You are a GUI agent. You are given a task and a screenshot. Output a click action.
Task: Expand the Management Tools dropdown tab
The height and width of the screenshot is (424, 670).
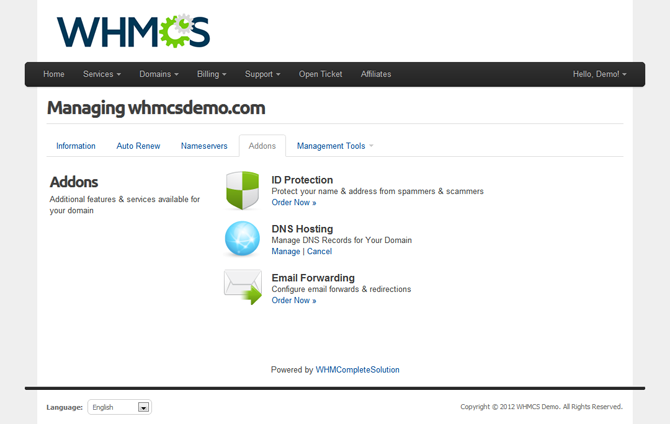click(335, 146)
